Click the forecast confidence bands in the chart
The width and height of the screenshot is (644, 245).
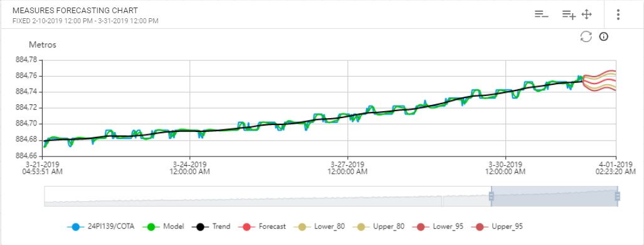pos(599,80)
